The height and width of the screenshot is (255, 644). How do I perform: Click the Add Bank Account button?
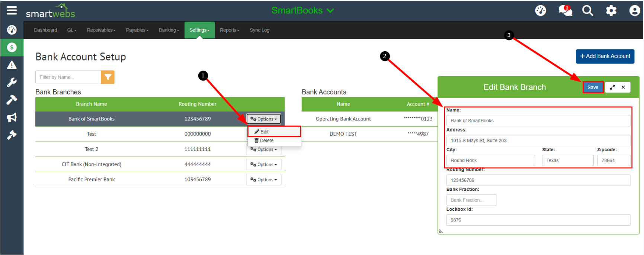tap(605, 56)
